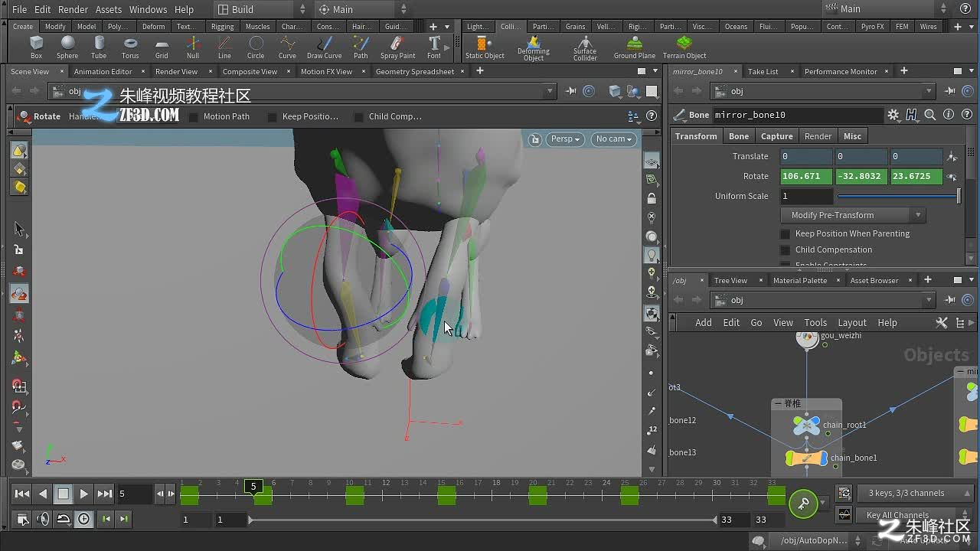Toggle realtime playback clock button

(83, 519)
